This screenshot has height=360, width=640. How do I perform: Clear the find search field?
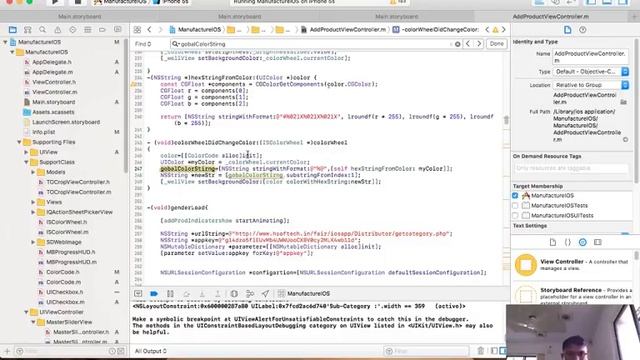click(458, 44)
